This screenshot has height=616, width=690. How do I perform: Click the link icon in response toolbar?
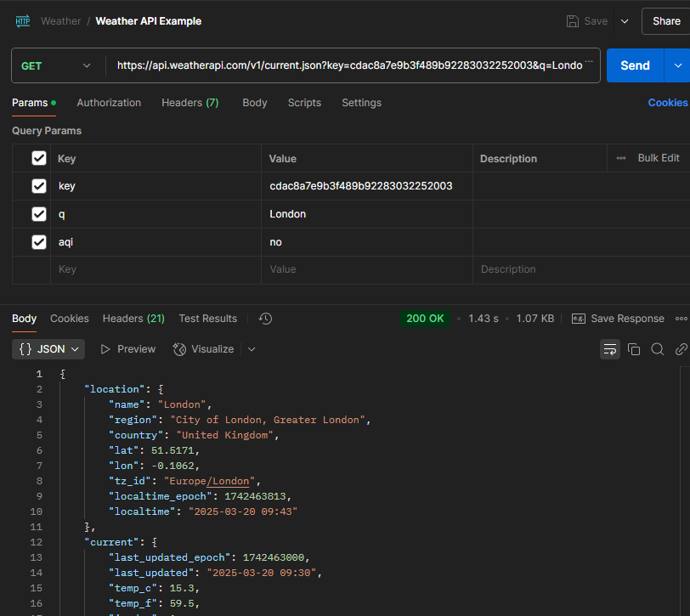[681, 349]
